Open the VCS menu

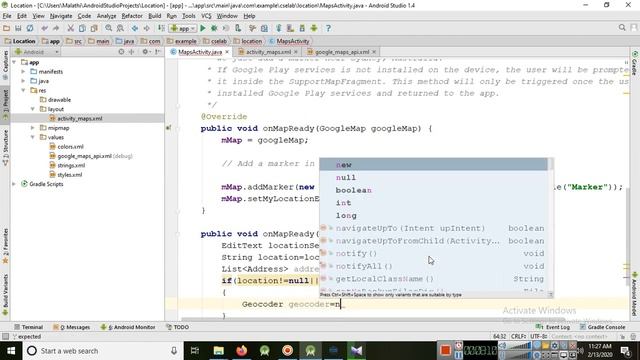pos(206,16)
